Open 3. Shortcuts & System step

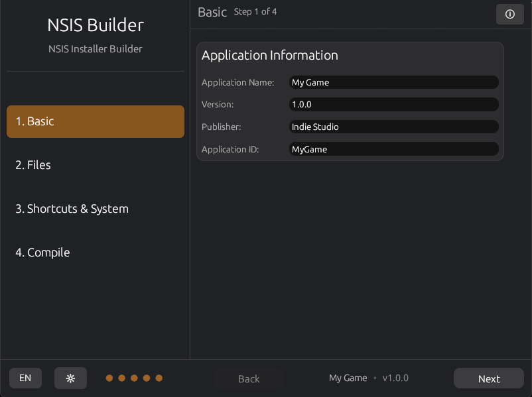(96, 209)
